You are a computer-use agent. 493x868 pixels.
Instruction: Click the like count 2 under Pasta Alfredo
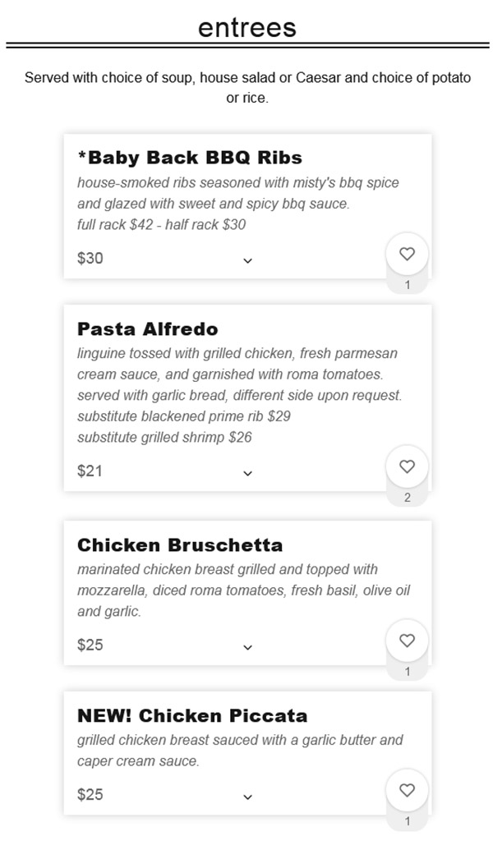408,498
